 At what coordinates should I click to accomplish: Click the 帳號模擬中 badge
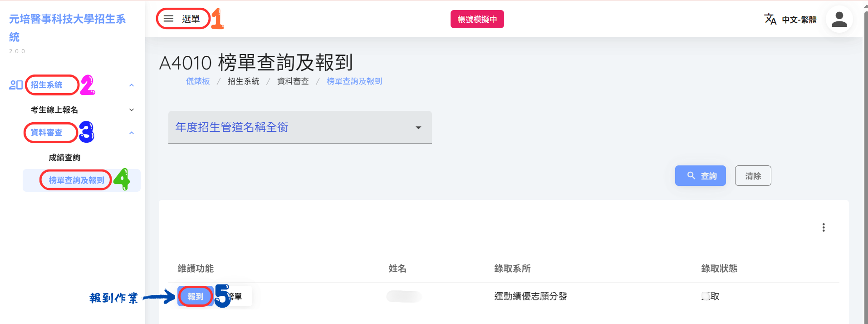(477, 19)
